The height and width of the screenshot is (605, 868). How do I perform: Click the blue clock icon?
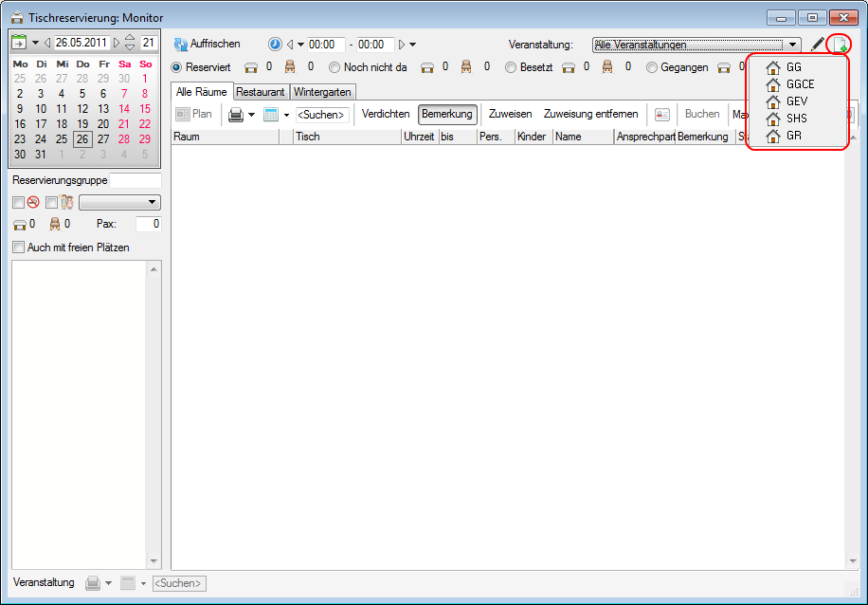point(275,45)
